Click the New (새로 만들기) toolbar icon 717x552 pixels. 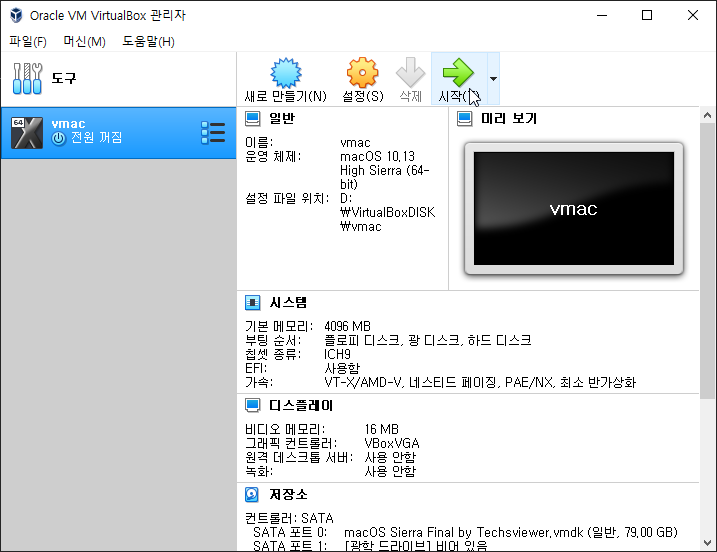pos(286,73)
